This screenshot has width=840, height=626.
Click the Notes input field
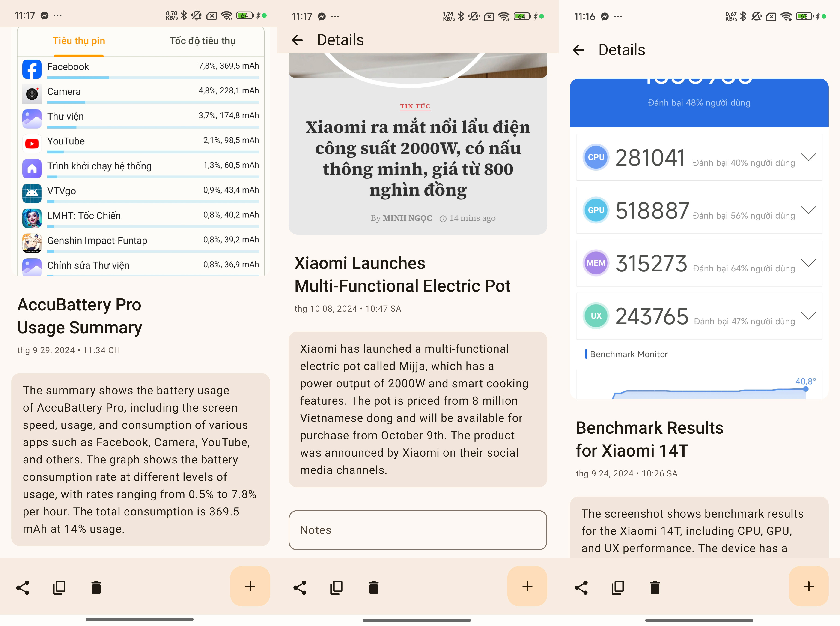click(417, 530)
